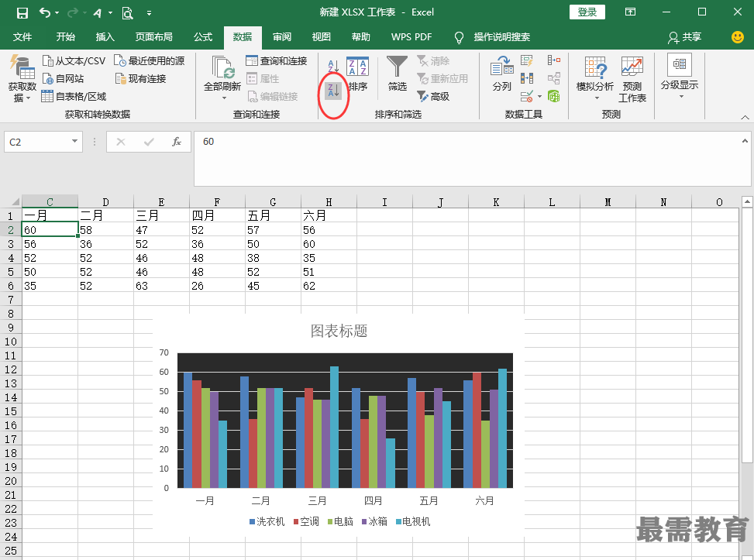Click the Consolidate icon in Data Tools
754x560 pixels.
tap(554, 60)
